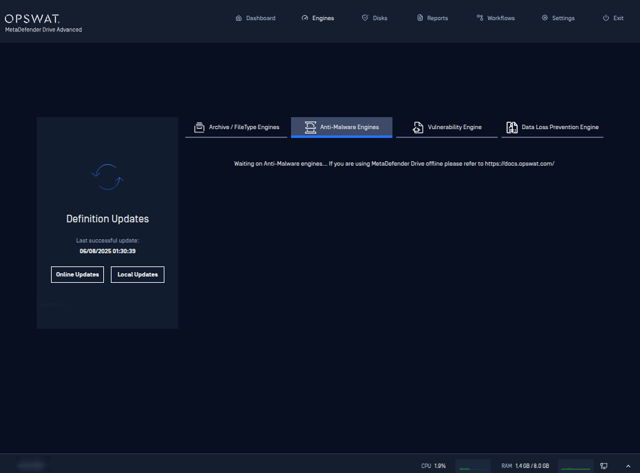
Task: Open the Workflows page
Action: [x=496, y=18]
